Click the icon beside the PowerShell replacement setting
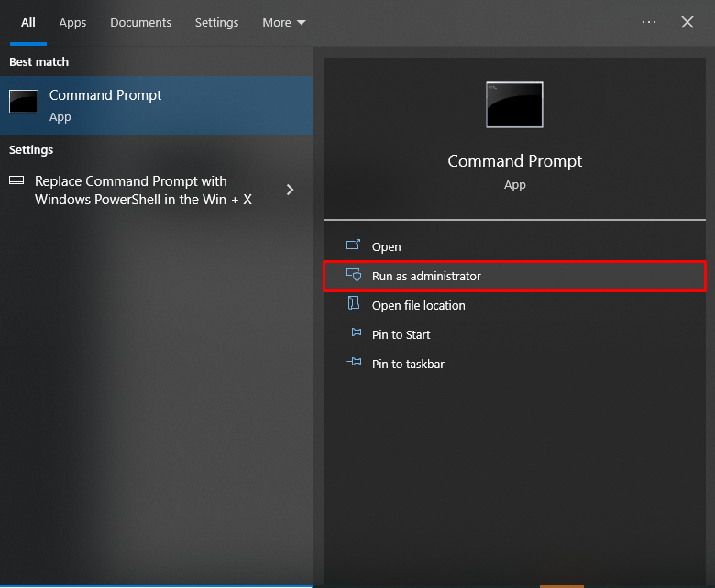This screenshot has width=715, height=588. click(x=16, y=181)
